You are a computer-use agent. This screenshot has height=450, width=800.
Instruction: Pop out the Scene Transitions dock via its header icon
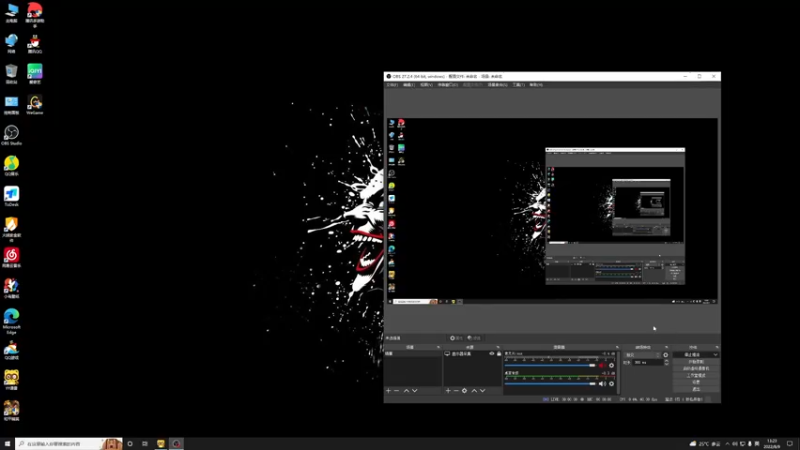coord(666,347)
